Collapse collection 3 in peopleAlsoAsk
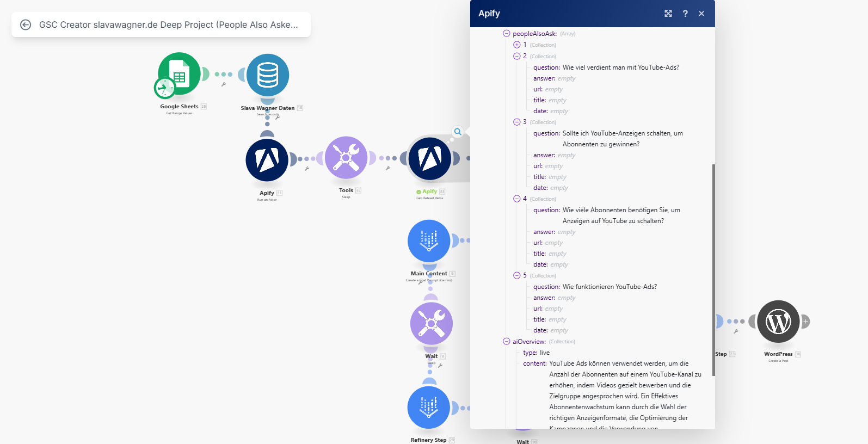This screenshot has height=444, width=868. click(x=516, y=122)
